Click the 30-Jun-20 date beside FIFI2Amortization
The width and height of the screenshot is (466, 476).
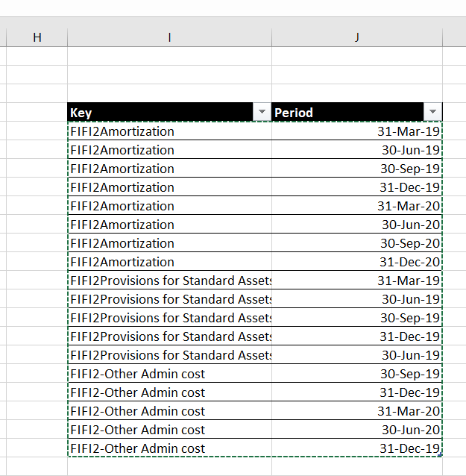coord(357,225)
